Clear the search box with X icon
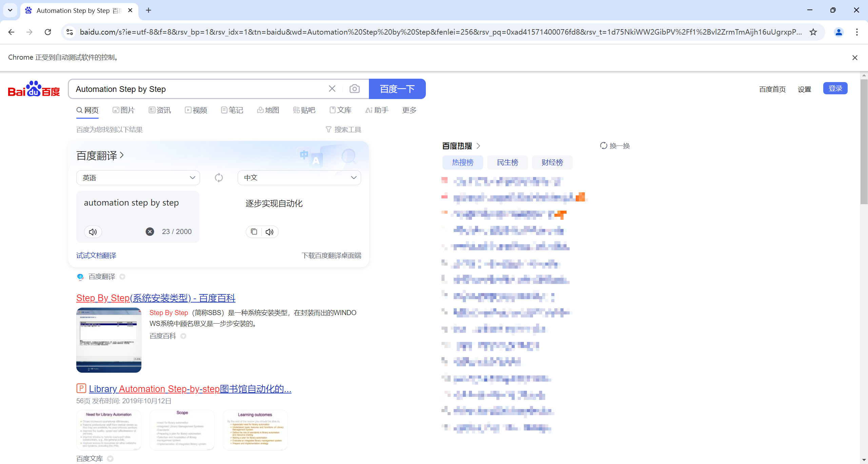 (332, 89)
